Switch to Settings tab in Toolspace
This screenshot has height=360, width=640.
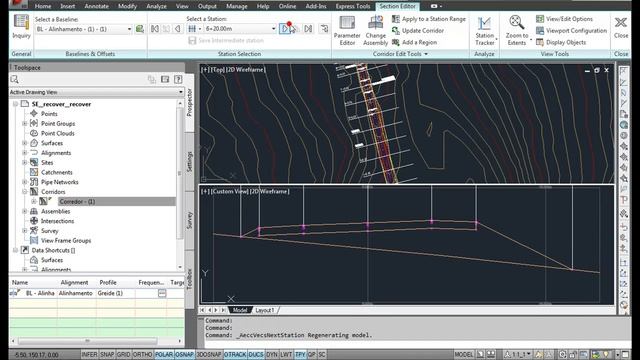coord(189,161)
